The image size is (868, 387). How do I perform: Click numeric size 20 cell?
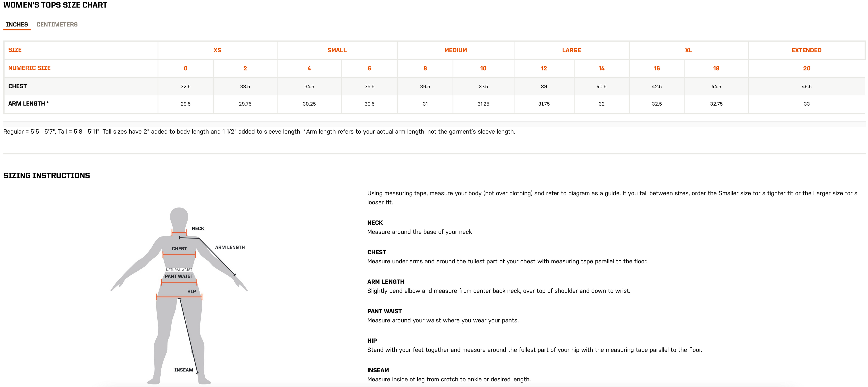click(807, 68)
